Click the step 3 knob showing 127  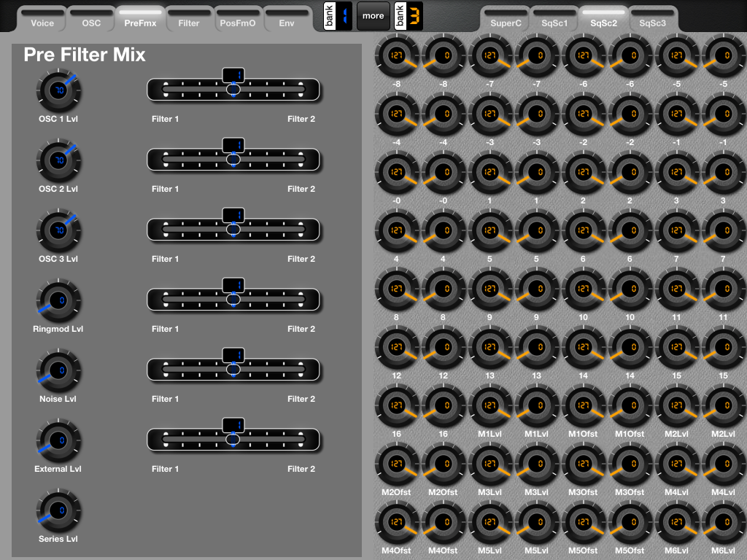[x=676, y=172]
